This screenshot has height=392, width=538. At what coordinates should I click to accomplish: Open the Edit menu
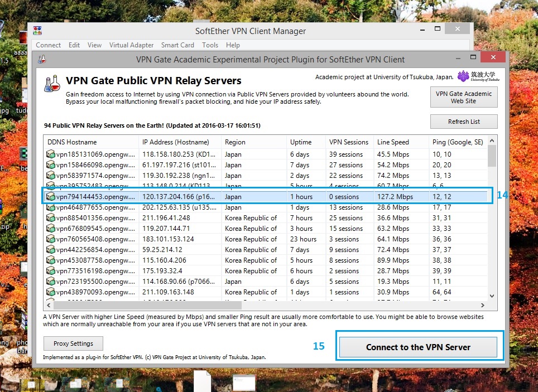pos(74,45)
